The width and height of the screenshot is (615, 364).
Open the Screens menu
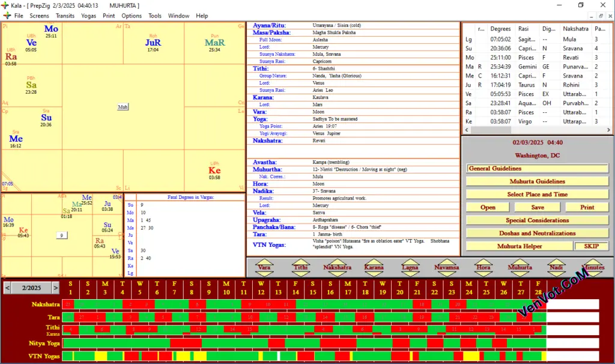pyautogui.click(x=39, y=16)
